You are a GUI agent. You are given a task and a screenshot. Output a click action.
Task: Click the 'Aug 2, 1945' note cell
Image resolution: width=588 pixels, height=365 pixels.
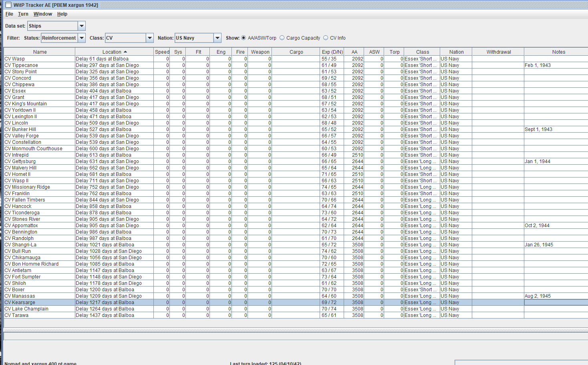(556, 296)
